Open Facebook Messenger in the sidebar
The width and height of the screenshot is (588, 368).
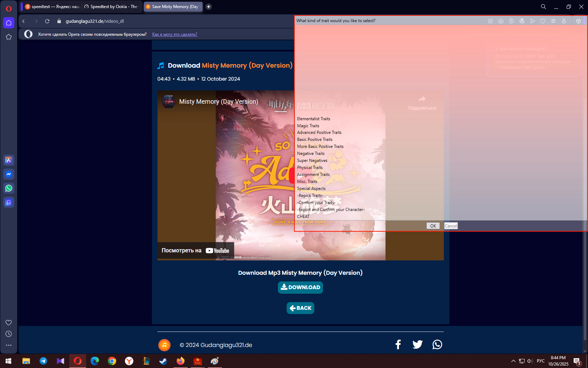click(9, 174)
